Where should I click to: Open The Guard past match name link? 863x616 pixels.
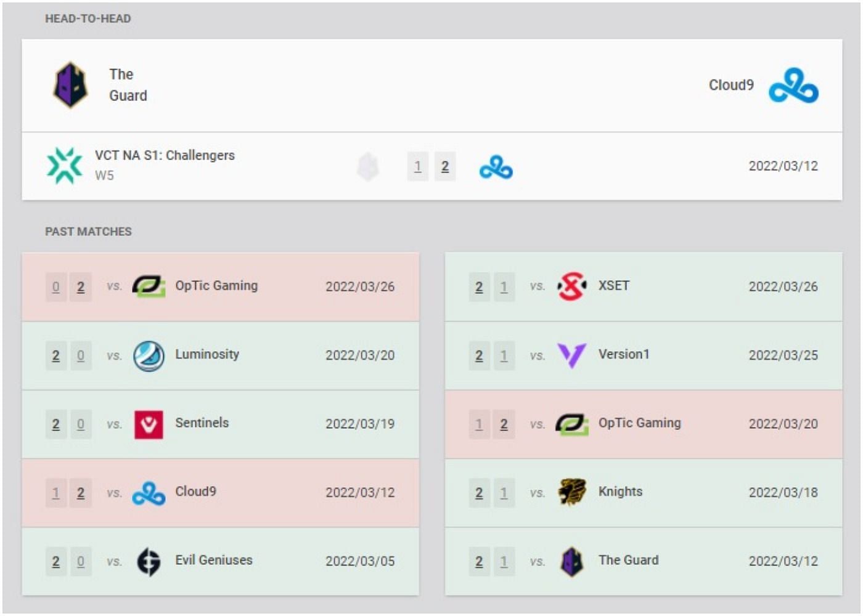point(628,560)
